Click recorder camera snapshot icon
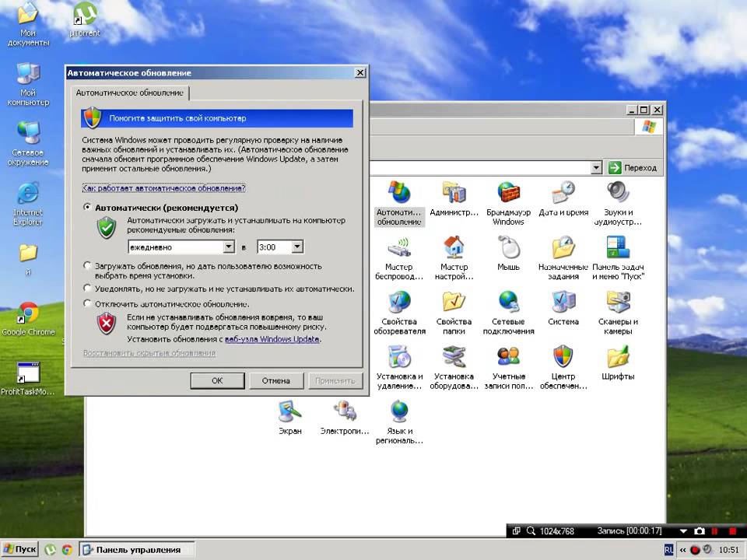 click(x=700, y=531)
